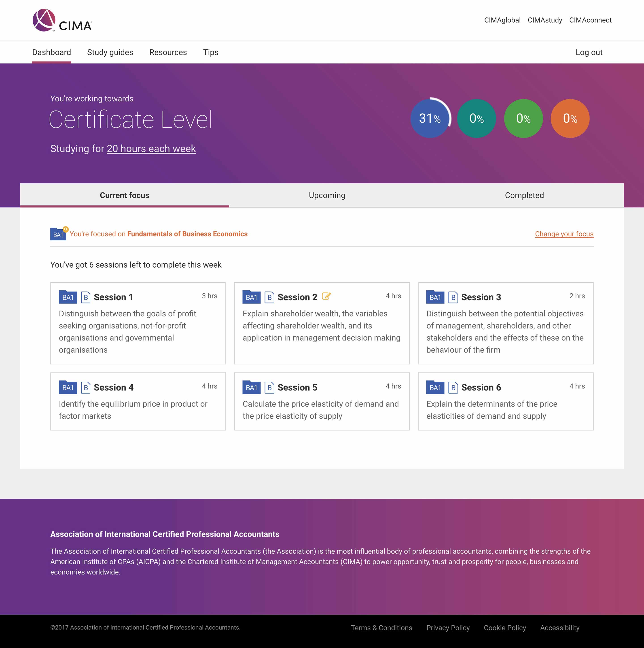Click the document icon in Session 4
This screenshot has width=644, height=648.
86,387
